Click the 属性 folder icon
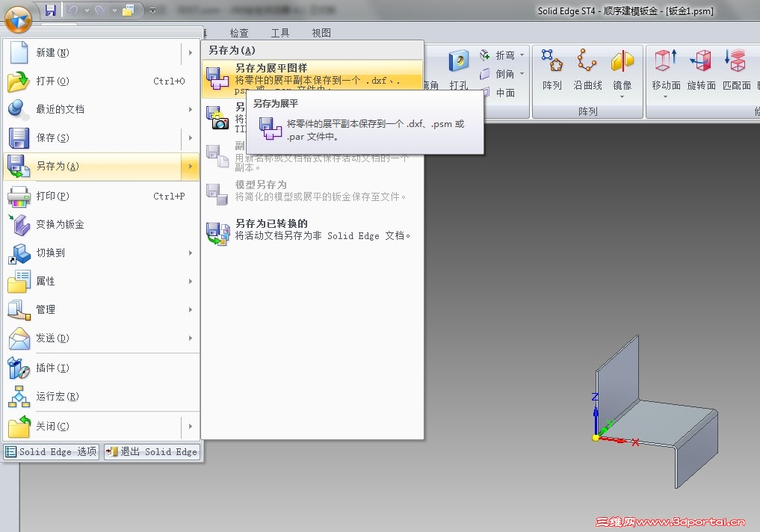760x532 pixels. [x=19, y=281]
